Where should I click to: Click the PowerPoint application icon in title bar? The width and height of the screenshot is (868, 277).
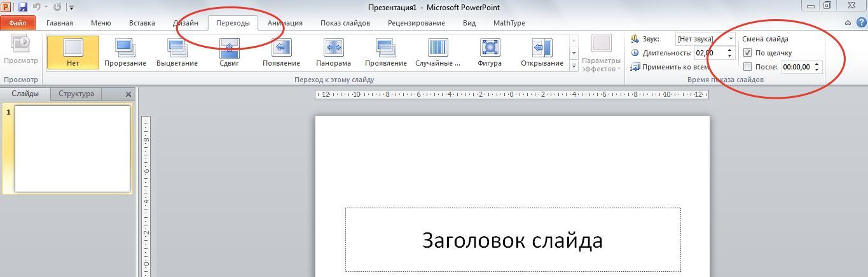coord(6,7)
